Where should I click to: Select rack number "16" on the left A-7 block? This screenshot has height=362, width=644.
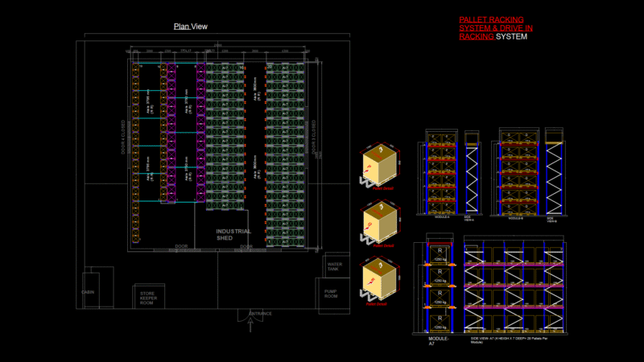pos(241,68)
